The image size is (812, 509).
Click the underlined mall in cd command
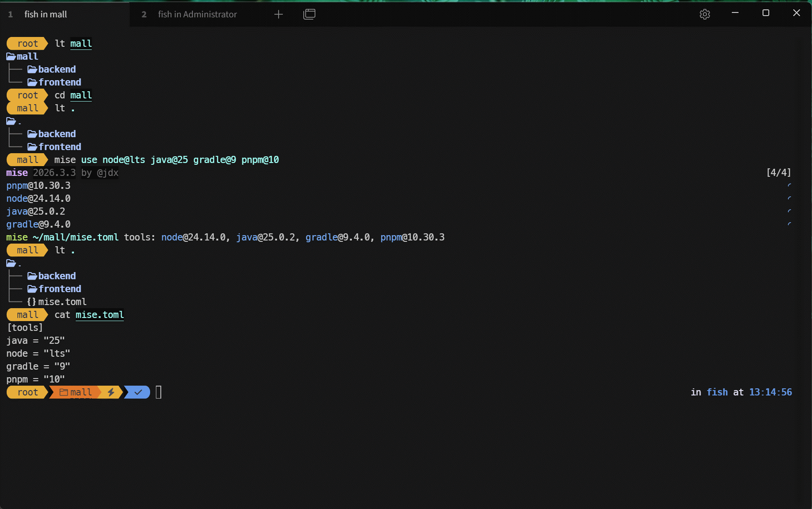[x=81, y=95]
